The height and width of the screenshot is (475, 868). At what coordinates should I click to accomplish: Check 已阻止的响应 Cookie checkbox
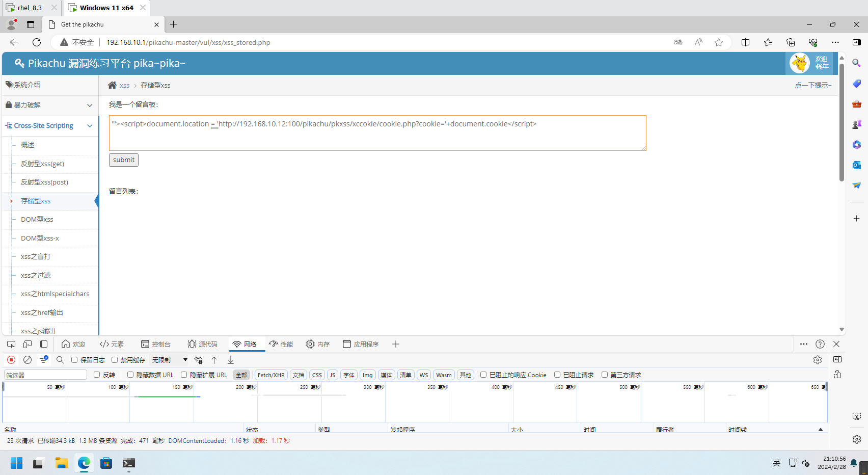point(483,375)
